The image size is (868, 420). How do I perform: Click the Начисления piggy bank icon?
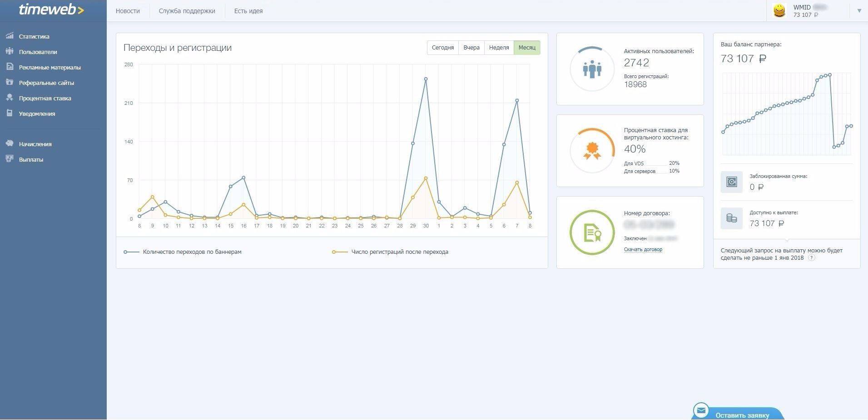(10, 143)
